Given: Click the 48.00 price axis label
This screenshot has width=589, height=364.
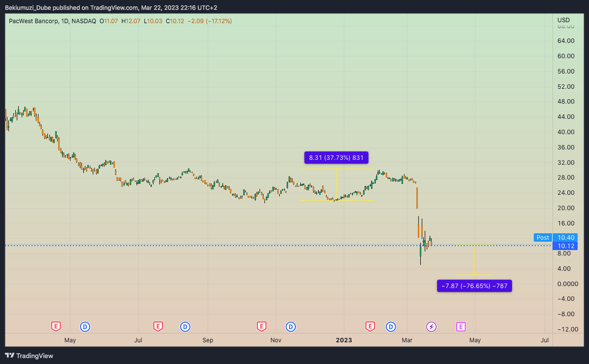Looking at the screenshot, I should tap(566, 102).
